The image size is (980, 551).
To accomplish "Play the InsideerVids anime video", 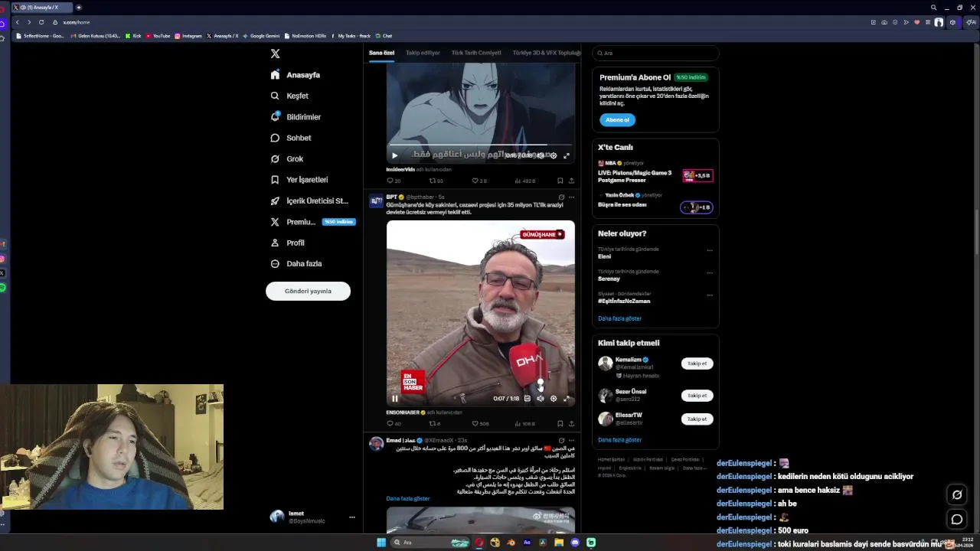I will pyautogui.click(x=395, y=155).
